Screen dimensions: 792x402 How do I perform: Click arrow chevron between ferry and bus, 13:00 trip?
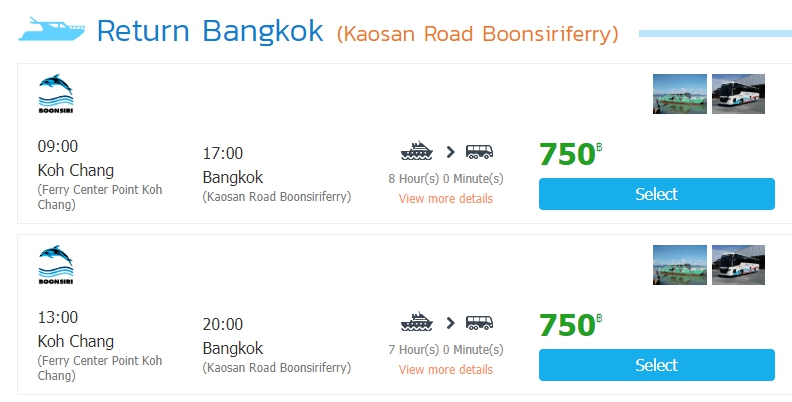click(x=450, y=323)
